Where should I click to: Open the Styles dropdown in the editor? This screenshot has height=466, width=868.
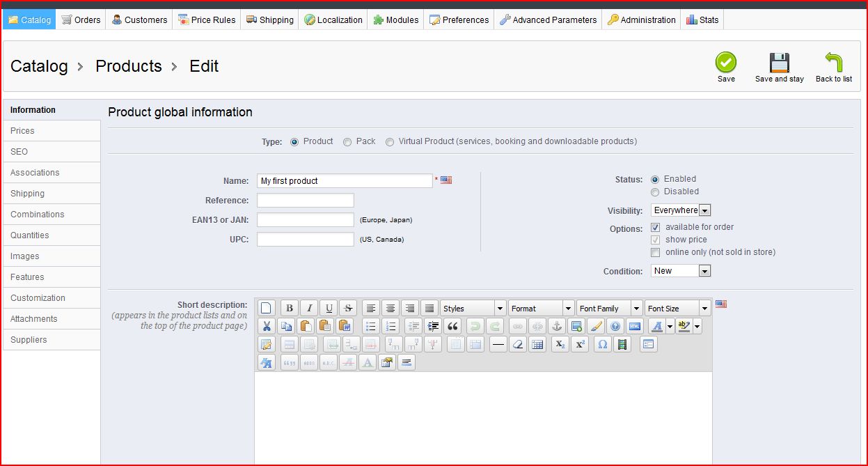473,308
